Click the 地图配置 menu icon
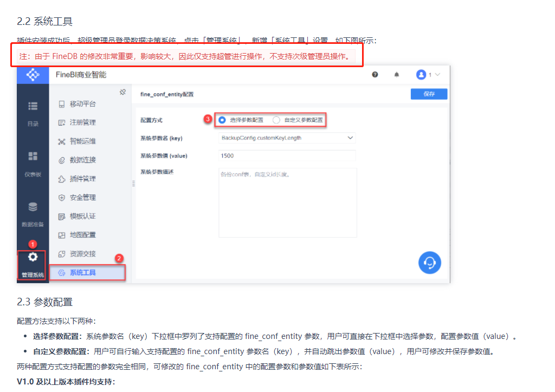 click(x=62, y=235)
